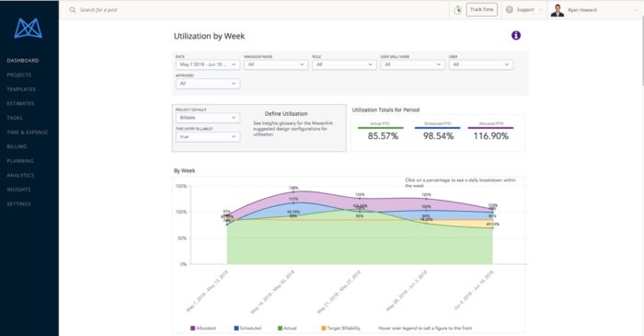Image resolution: width=644 pixels, height=336 pixels.
Task: Click the purple Allocated legend swatch
Action: (192, 329)
